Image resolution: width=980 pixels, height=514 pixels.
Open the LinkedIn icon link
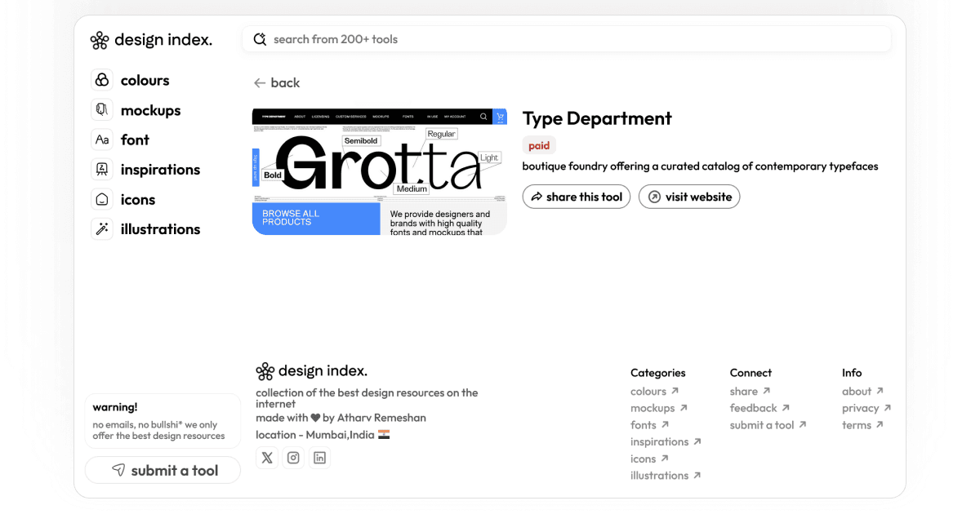(319, 458)
